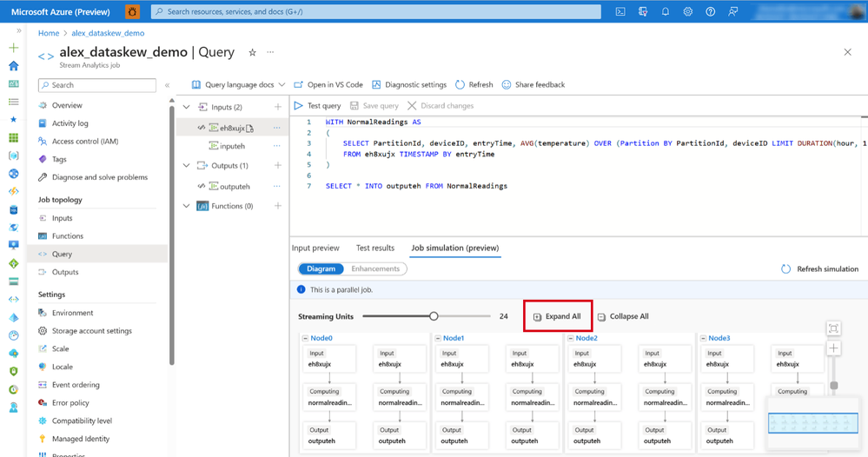Zoom in the diagram with plus
Screen dimensions: 868x457
coord(833,348)
